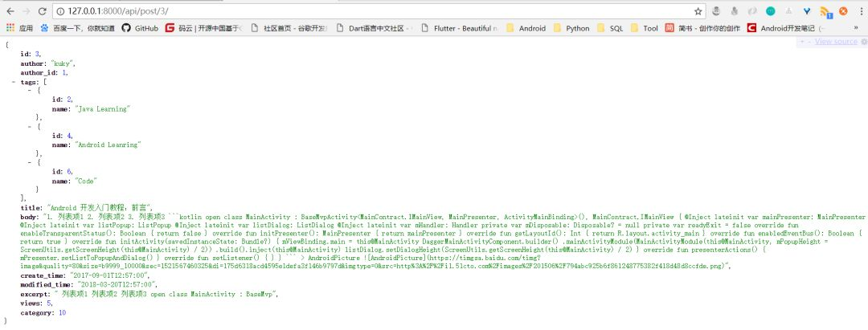Open the Python bookmarks folder

(x=572, y=28)
